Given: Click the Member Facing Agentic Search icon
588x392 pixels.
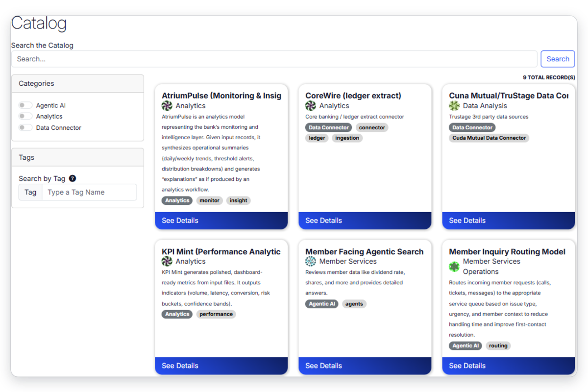Looking at the screenshot, I should pyautogui.click(x=311, y=262).
